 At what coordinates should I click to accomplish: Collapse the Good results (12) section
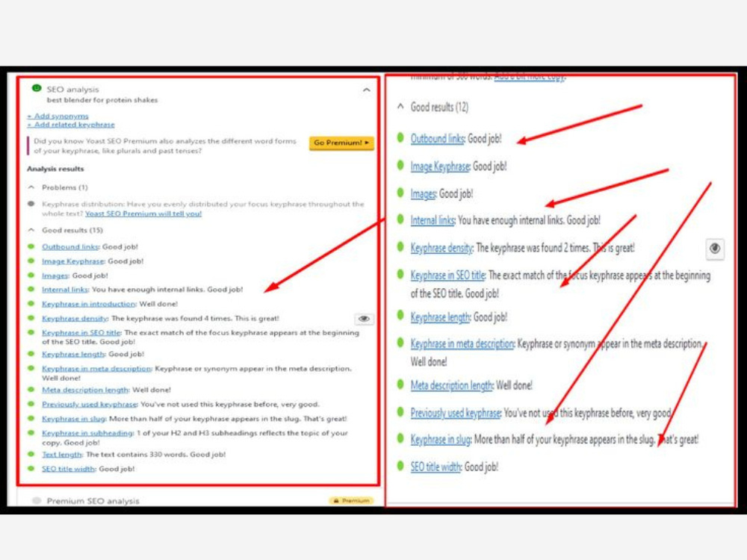click(400, 107)
